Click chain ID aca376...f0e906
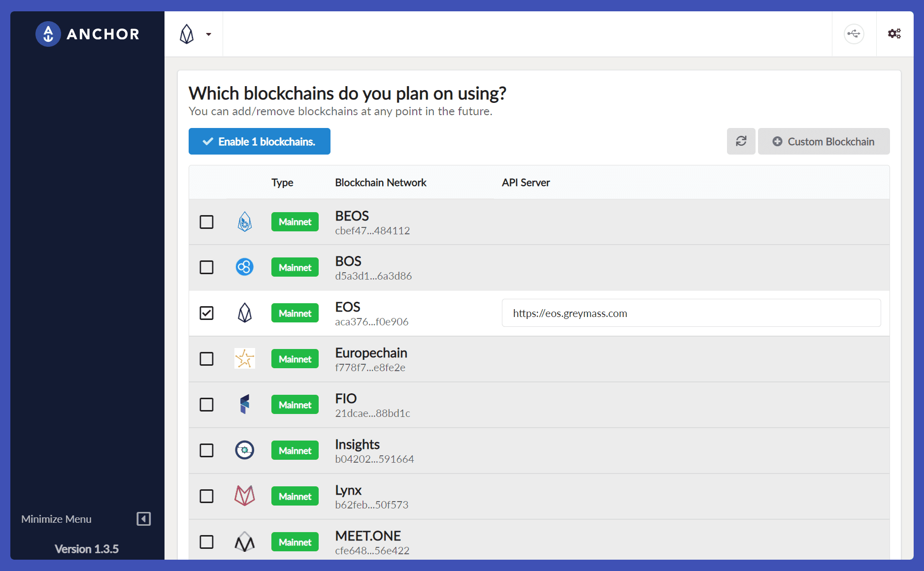 point(372,321)
